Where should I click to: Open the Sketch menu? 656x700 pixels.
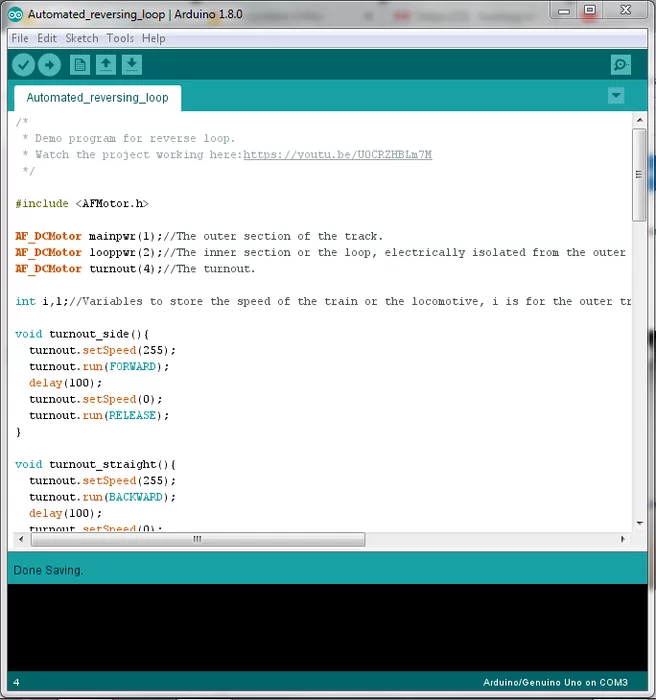(82, 38)
